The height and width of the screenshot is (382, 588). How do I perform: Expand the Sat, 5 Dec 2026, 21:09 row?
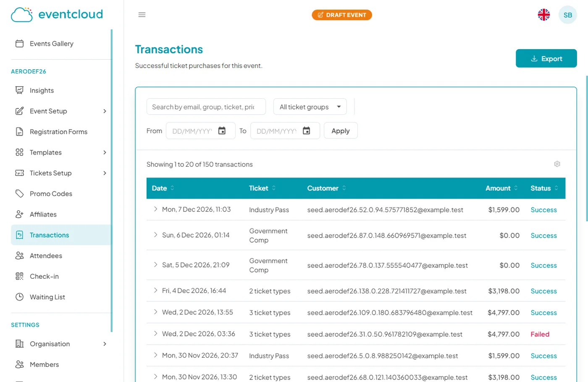tap(155, 264)
